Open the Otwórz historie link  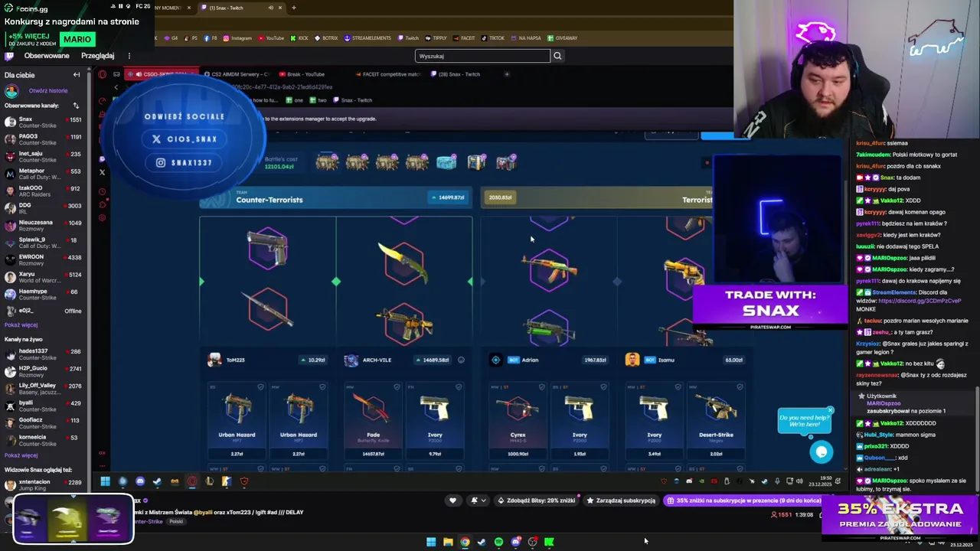click(x=48, y=90)
